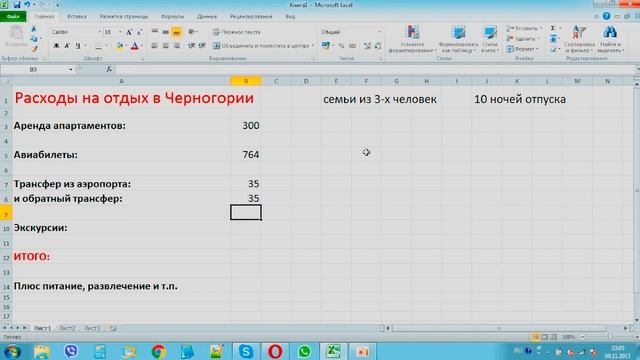Increase the cell indent
Viewport: 640px width, 360px height.
coord(202,46)
